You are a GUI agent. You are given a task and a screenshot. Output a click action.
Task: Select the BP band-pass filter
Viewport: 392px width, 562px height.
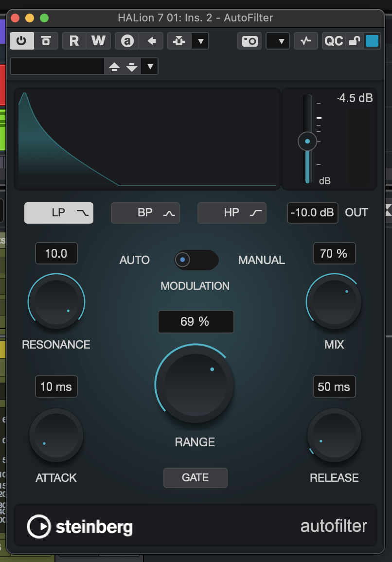(145, 212)
